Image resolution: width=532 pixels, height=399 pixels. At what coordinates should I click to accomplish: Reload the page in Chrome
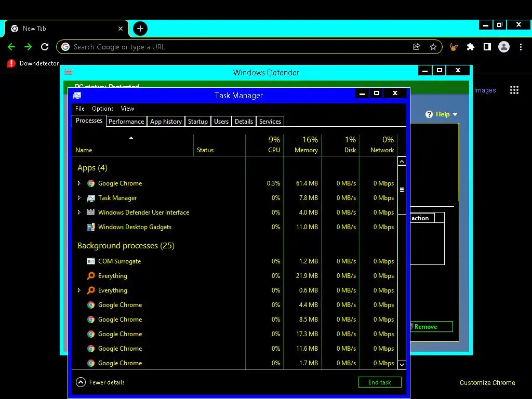click(45, 47)
